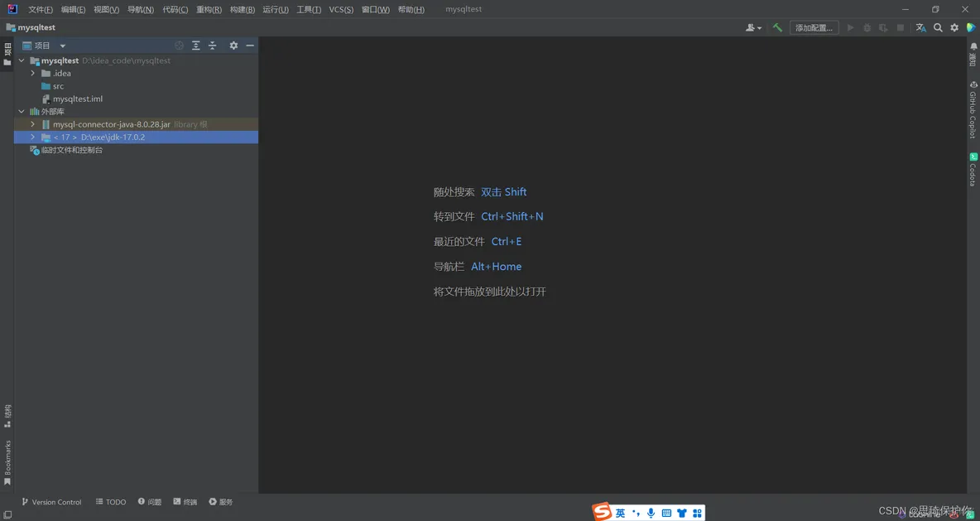Image resolution: width=980 pixels, height=521 pixels.
Task: Open the 结构 structure side tab
Action: [7, 416]
